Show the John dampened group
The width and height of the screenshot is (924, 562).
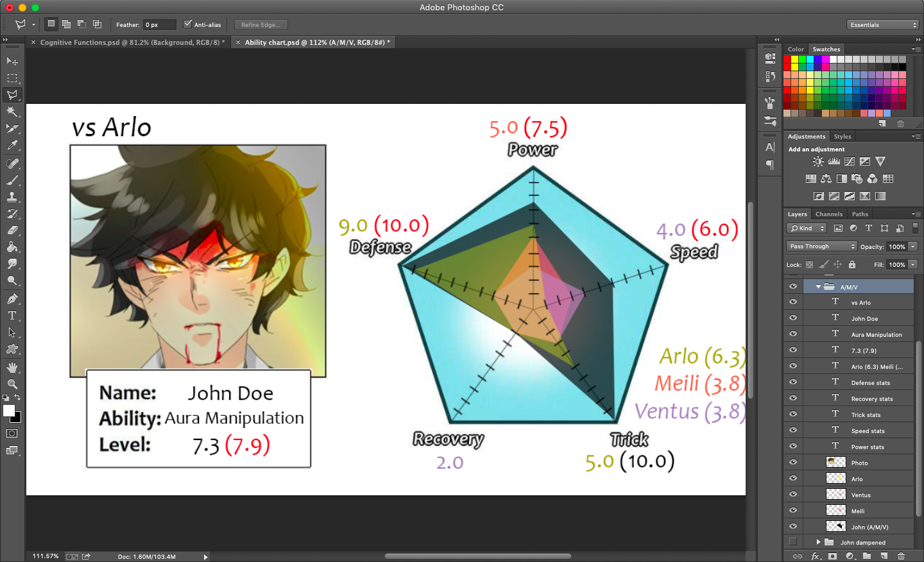click(x=793, y=542)
